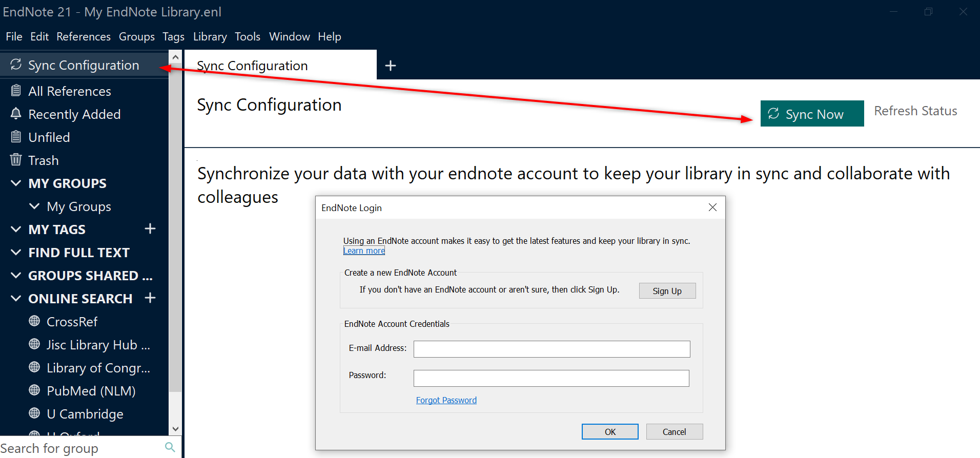Open the References menu
Viewport: 980px width, 458px height.
point(84,37)
